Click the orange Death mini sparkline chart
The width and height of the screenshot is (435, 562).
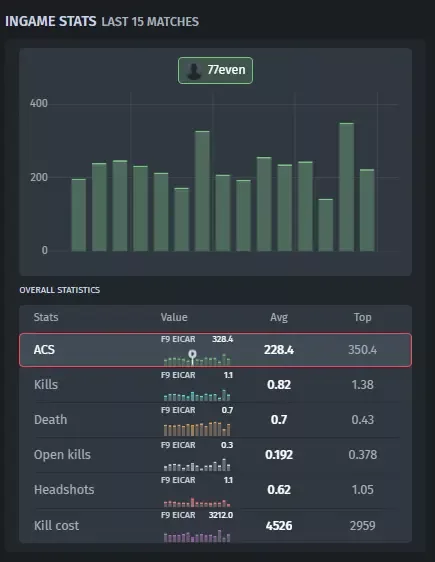point(197,429)
